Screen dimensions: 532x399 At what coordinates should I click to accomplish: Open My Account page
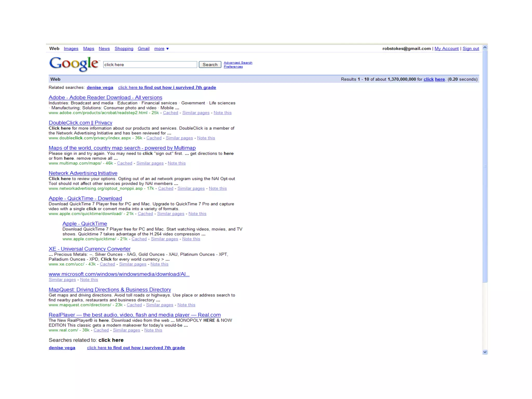pyautogui.click(x=447, y=49)
